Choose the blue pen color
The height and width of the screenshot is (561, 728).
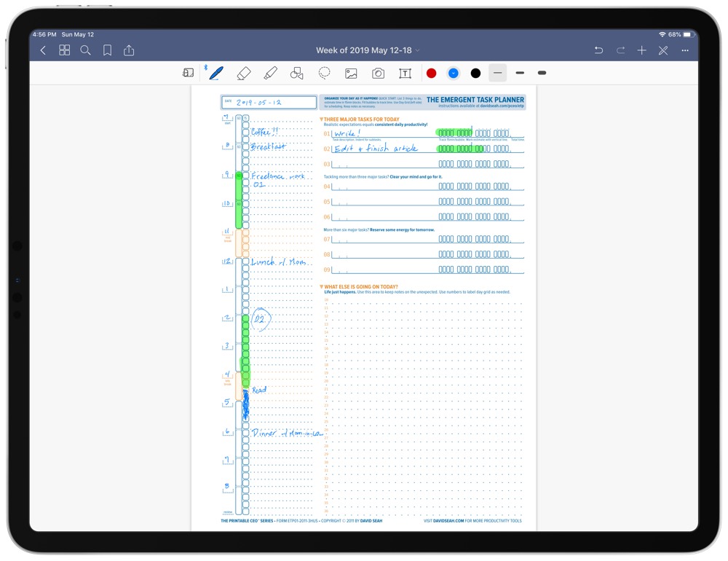454,73
